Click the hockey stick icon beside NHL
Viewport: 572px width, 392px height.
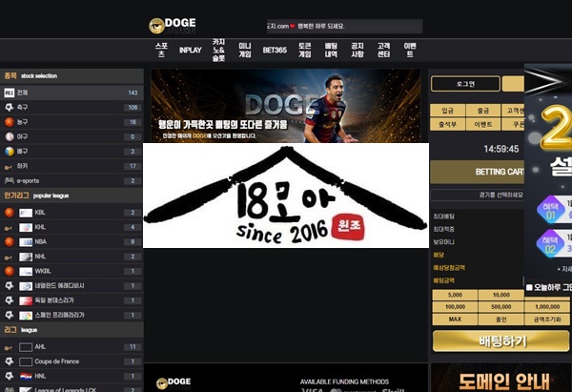pos(9,258)
